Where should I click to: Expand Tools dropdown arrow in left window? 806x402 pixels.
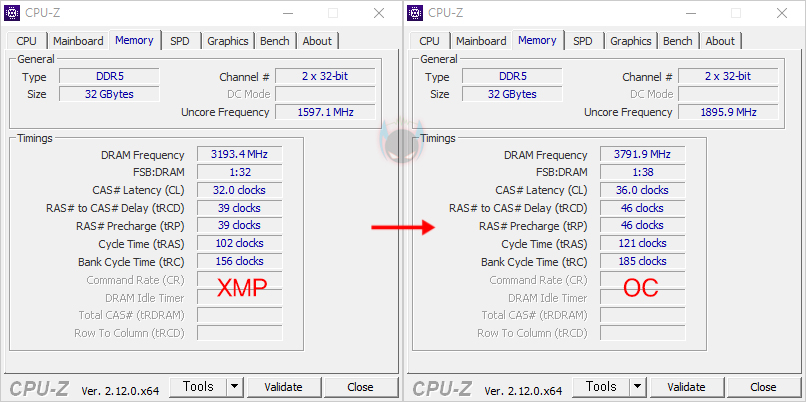[234, 387]
